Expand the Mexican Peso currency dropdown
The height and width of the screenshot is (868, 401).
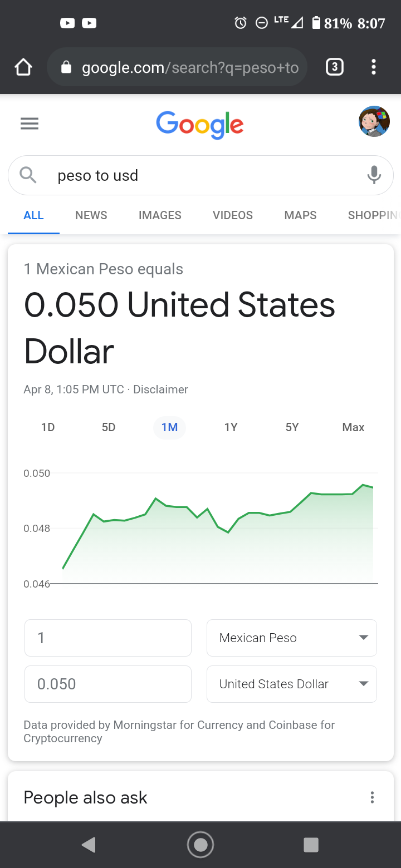[292, 638]
